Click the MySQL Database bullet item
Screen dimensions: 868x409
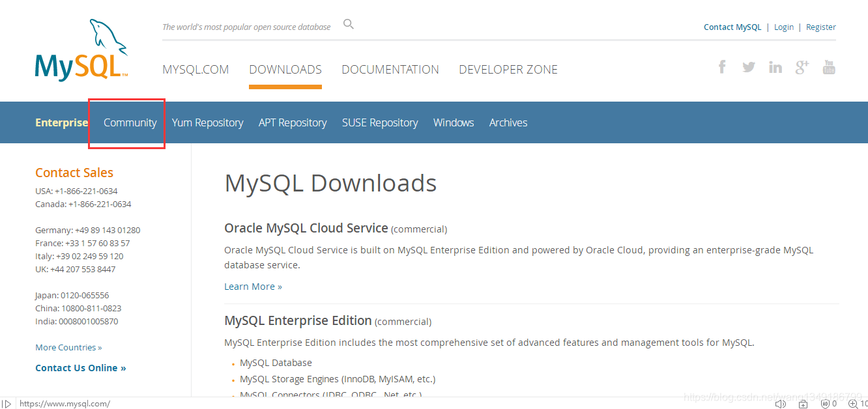pyautogui.click(x=276, y=363)
